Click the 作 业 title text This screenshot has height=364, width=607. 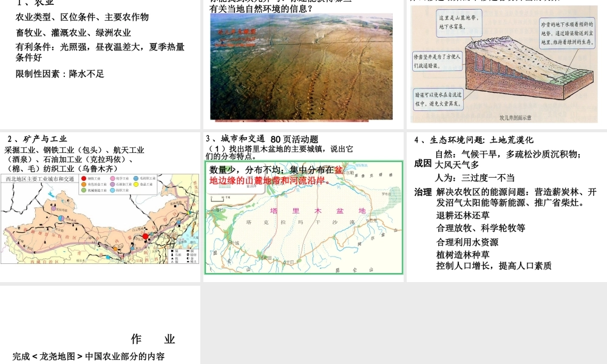pyautogui.click(x=153, y=339)
